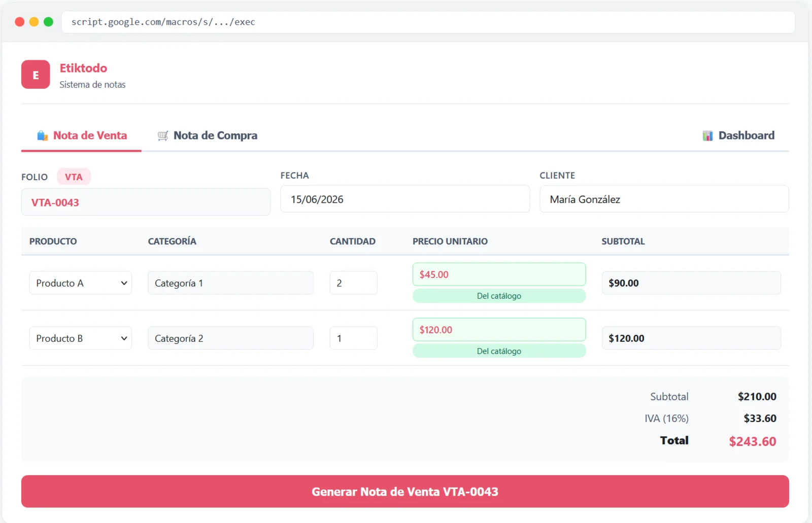This screenshot has height=523, width=812.
Task: Open the Dashboard tab
Action: tap(738, 135)
